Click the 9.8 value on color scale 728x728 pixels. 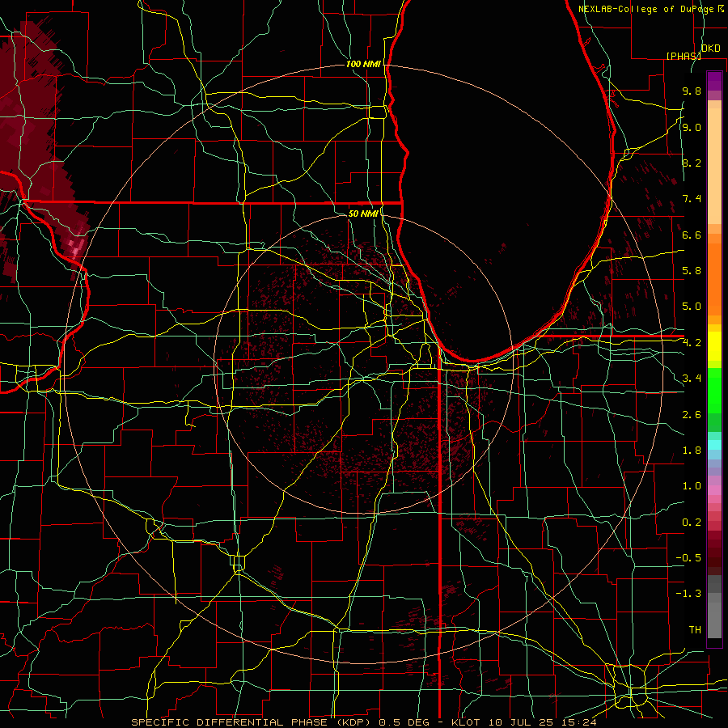click(x=692, y=91)
